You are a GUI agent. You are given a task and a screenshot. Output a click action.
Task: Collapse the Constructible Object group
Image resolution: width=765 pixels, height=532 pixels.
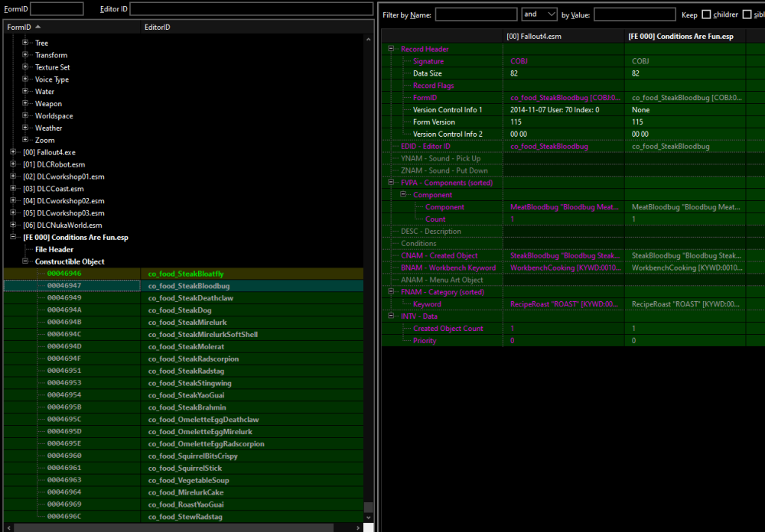pyautogui.click(x=25, y=261)
